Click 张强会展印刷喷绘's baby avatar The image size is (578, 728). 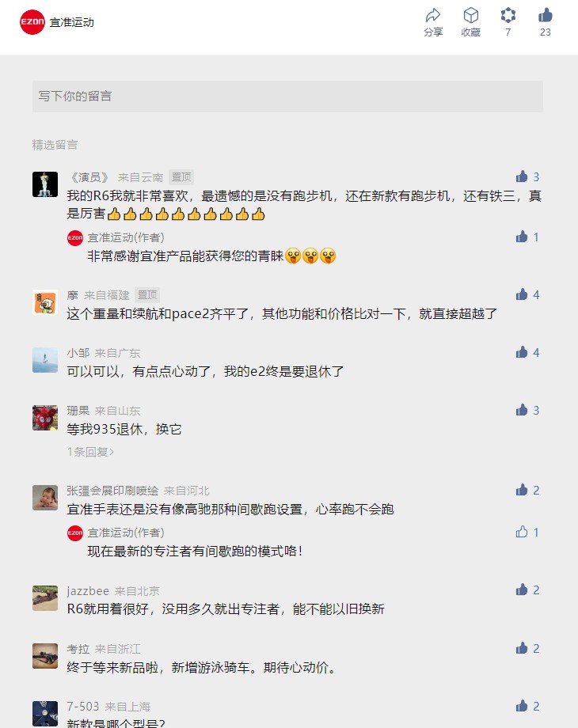coord(45,498)
